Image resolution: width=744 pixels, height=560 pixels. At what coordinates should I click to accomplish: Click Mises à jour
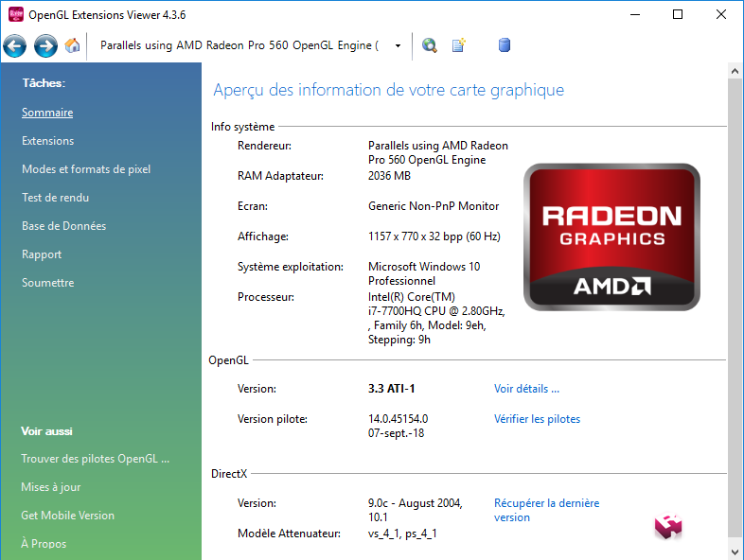coord(51,487)
